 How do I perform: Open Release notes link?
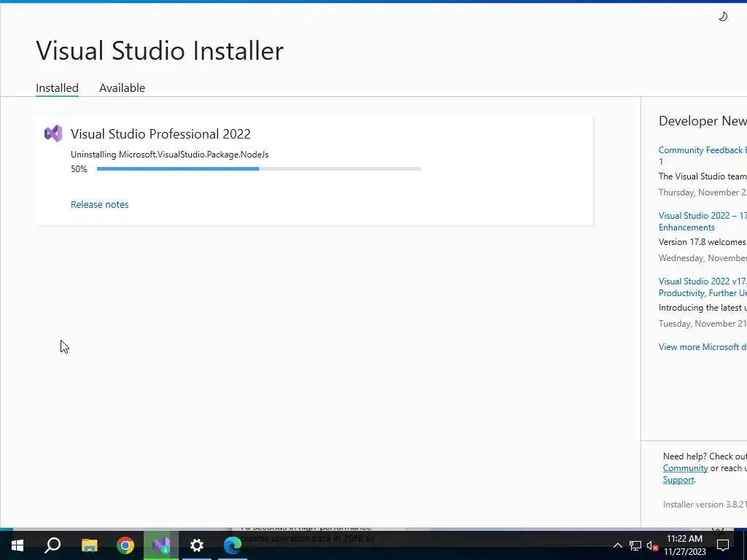(99, 204)
